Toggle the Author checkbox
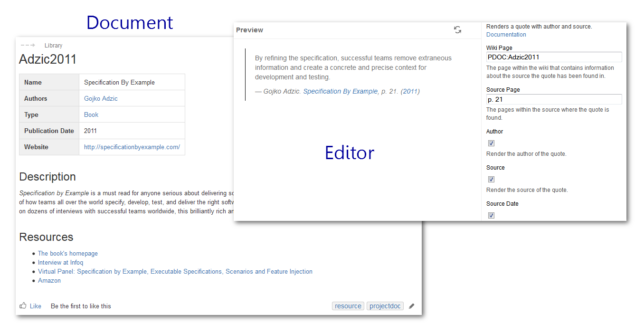The image size is (644, 324). (x=492, y=143)
